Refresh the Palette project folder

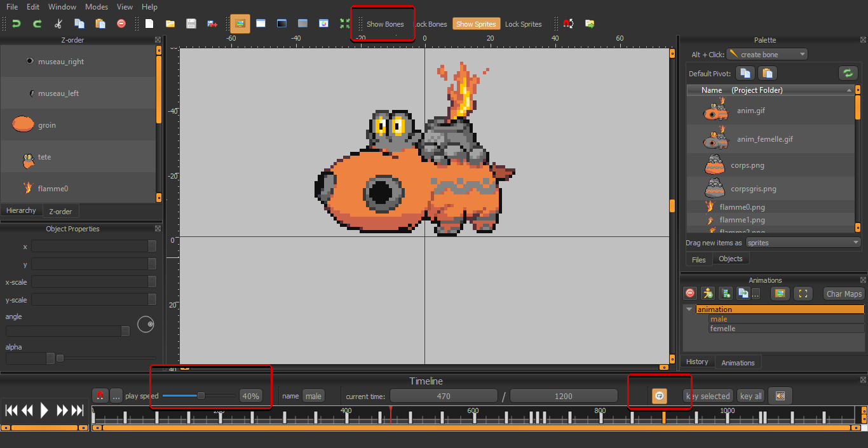pos(848,73)
